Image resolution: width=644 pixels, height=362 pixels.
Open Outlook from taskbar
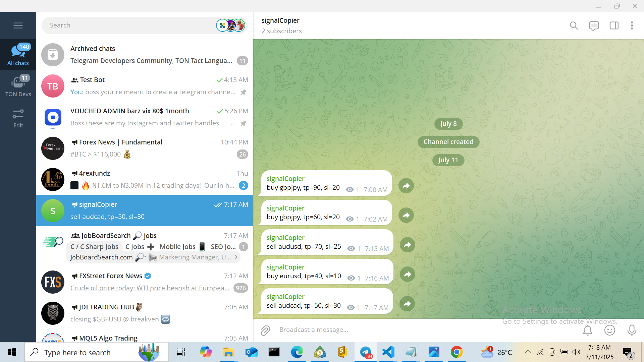click(251, 352)
